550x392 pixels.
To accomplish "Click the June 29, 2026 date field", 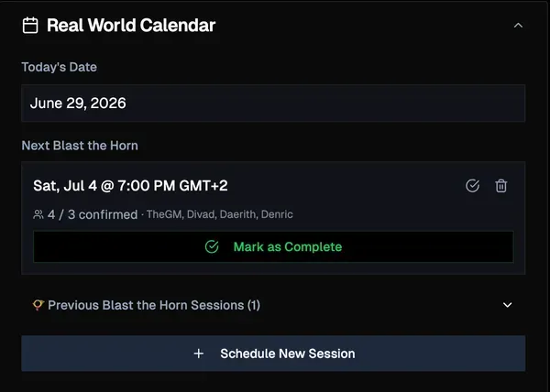I will click(x=273, y=103).
